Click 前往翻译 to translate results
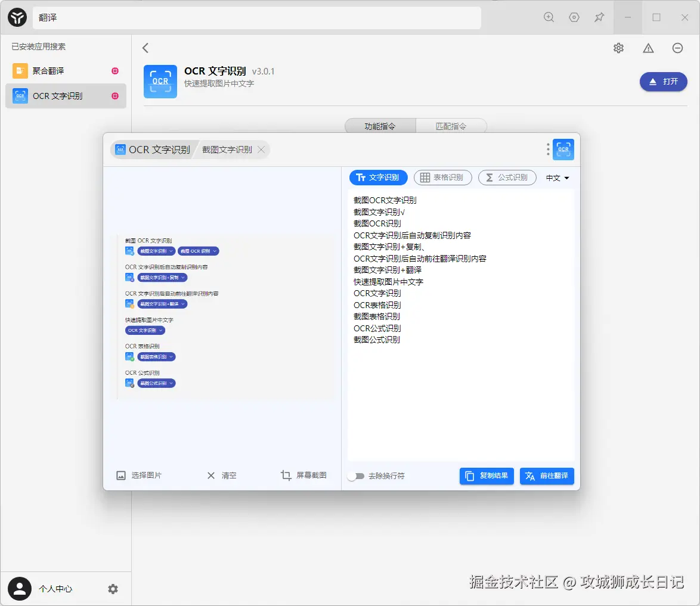This screenshot has height=606, width=700. (546, 476)
